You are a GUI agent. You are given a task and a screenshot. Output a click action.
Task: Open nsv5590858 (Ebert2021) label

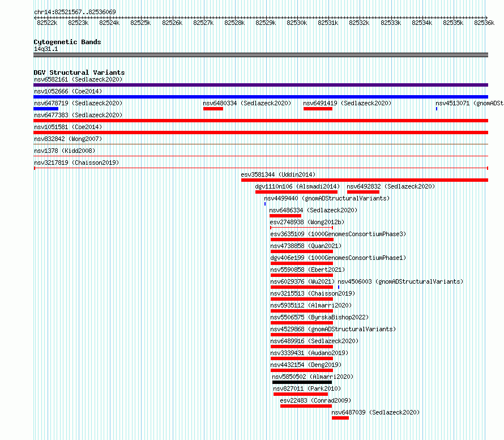point(307,270)
